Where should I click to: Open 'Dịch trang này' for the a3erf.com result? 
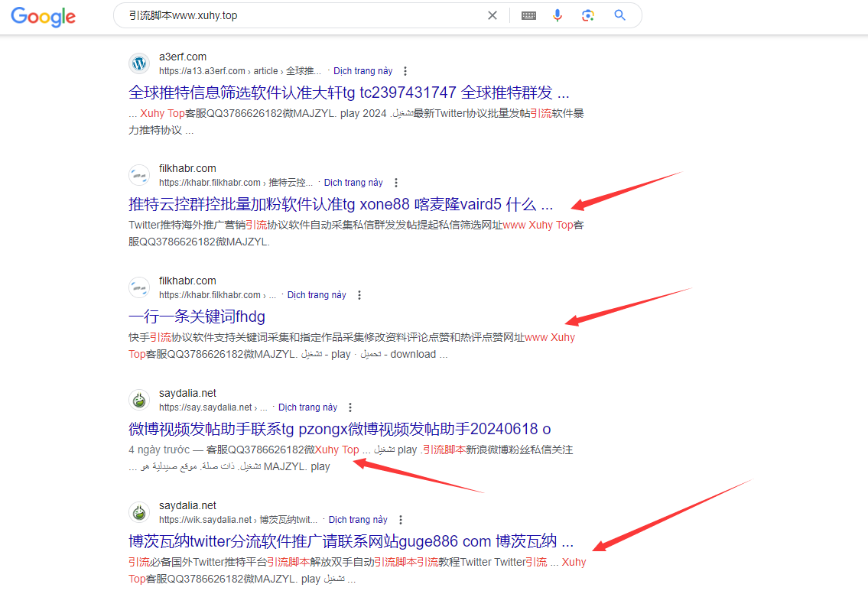[x=362, y=70]
